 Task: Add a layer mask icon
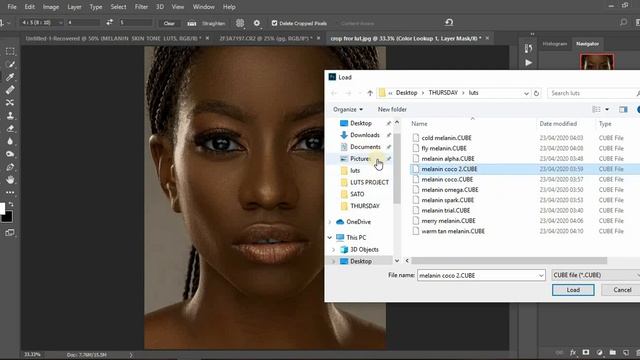click(x=586, y=352)
